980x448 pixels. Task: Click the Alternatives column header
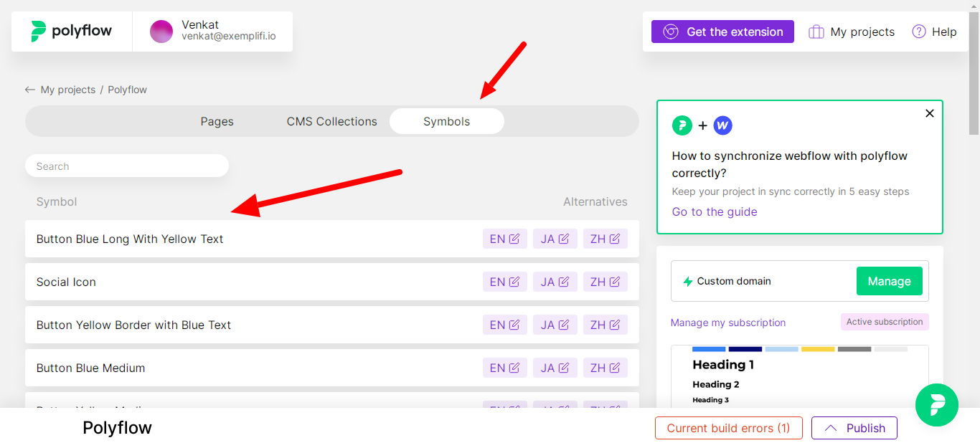(595, 201)
